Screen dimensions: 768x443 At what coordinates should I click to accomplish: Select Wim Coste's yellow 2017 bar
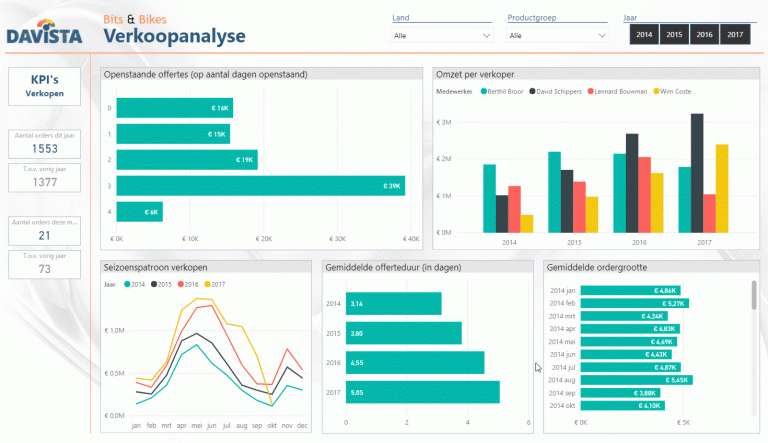click(x=722, y=189)
